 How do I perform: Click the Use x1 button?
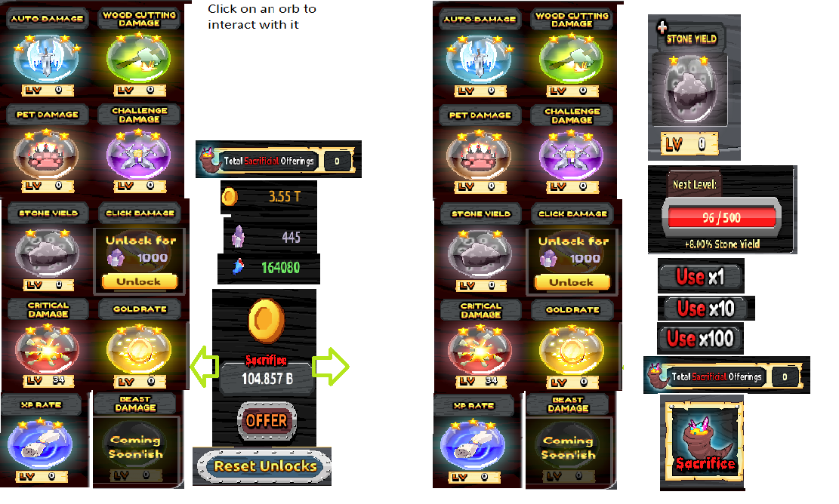(x=700, y=276)
